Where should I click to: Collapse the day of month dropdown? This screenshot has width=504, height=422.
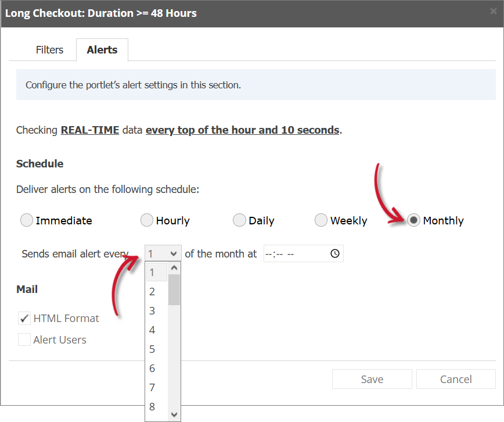(163, 253)
